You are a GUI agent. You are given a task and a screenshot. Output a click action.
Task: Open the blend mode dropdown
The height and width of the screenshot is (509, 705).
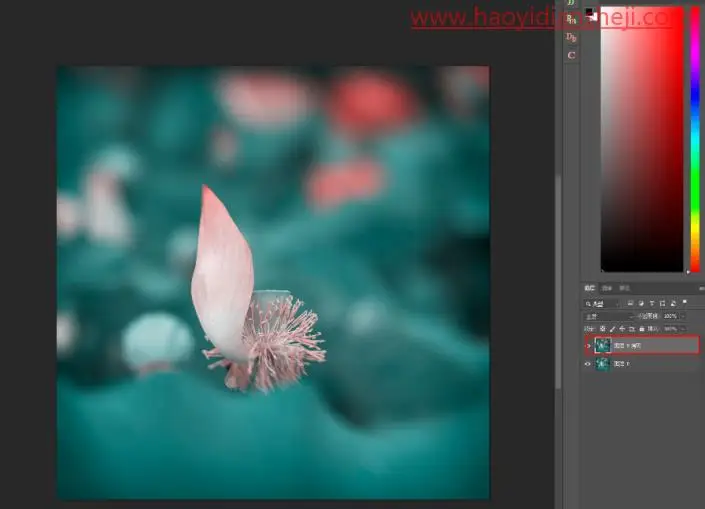click(x=608, y=317)
